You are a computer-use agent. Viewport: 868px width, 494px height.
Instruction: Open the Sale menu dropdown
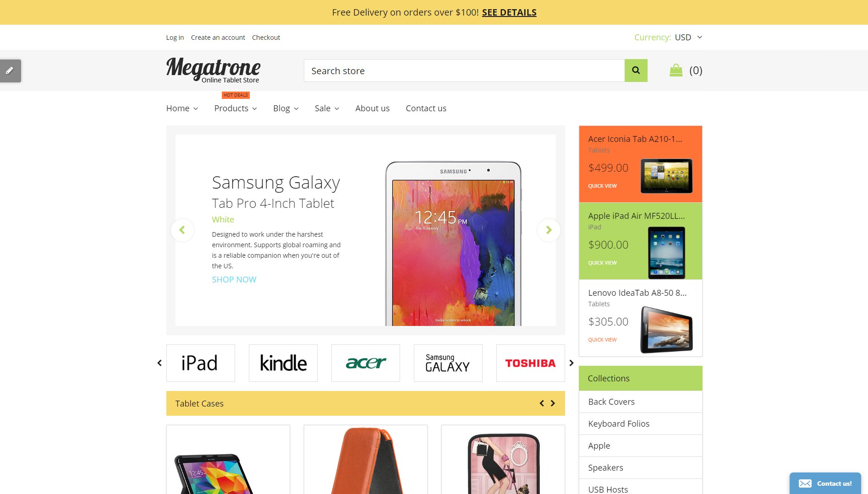(x=327, y=108)
